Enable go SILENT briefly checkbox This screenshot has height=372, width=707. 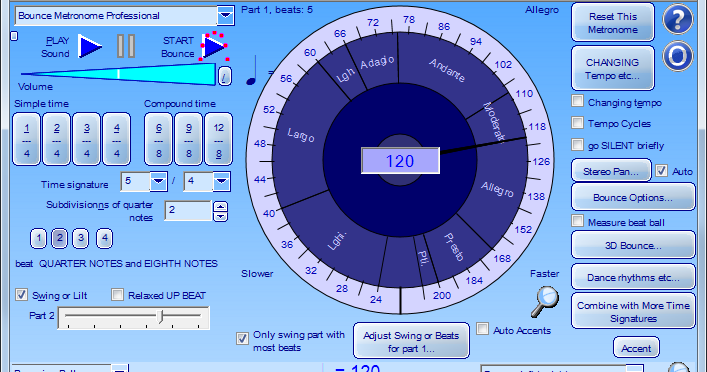click(x=577, y=144)
